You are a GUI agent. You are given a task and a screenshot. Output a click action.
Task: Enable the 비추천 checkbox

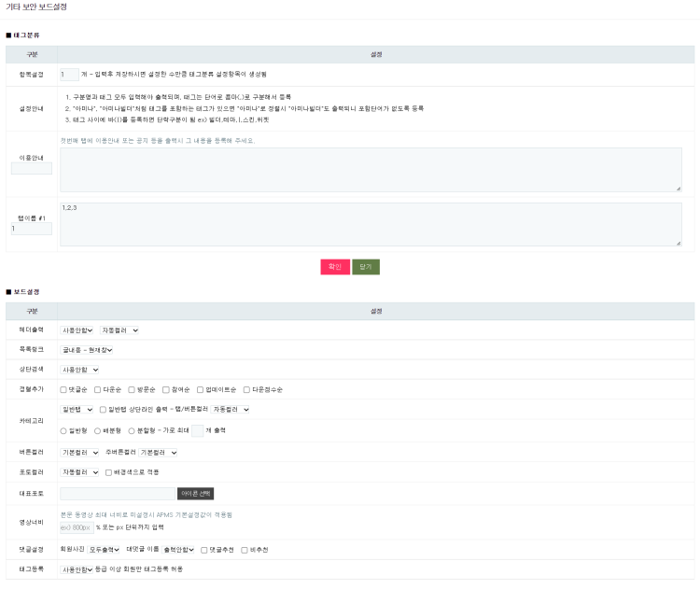pos(245,550)
